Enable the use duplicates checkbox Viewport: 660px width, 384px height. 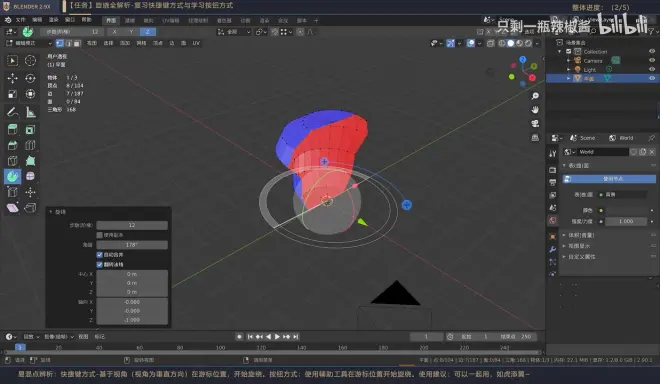(x=100, y=235)
